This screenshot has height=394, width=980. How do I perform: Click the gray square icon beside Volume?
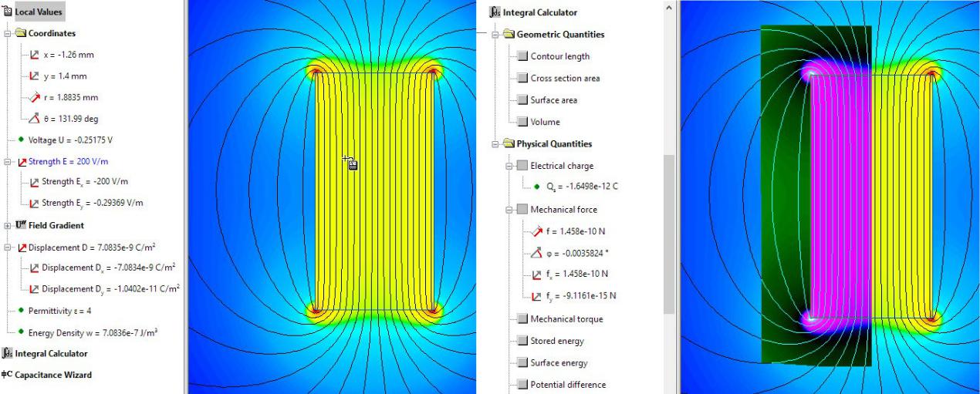click(522, 122)
